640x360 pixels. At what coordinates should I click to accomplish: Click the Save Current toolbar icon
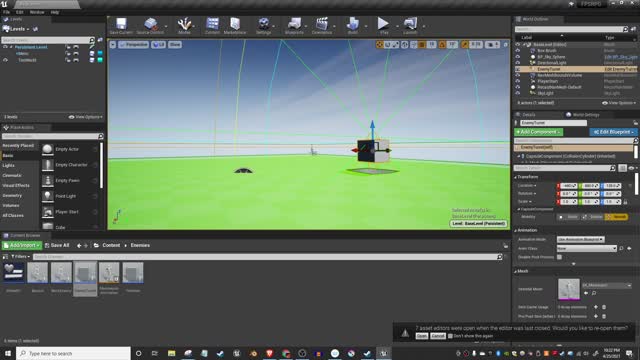tap(121, 24)
